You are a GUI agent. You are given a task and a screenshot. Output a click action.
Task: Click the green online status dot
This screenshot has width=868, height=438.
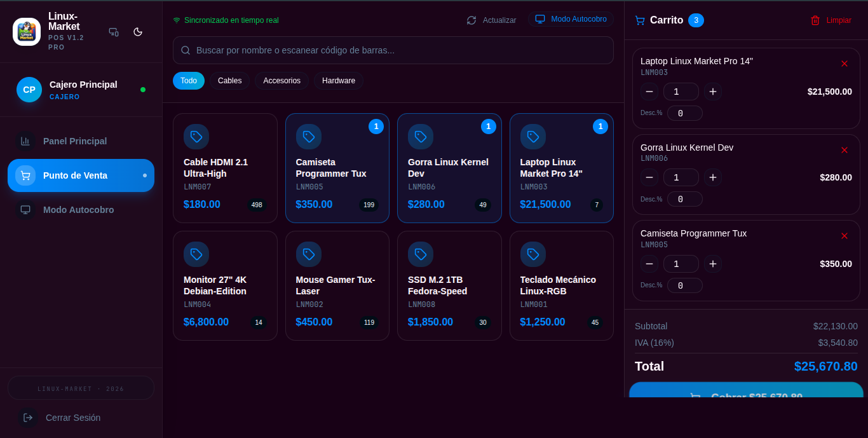click(x=143, y=90)
